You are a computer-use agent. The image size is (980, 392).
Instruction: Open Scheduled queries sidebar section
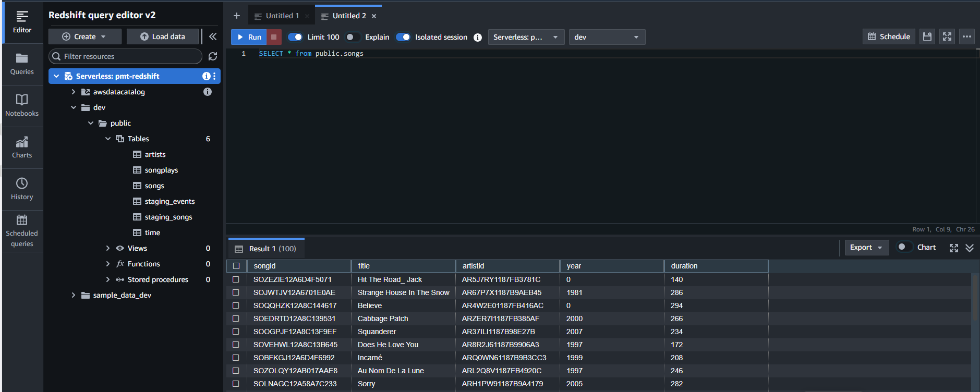[x=22, y=231]
